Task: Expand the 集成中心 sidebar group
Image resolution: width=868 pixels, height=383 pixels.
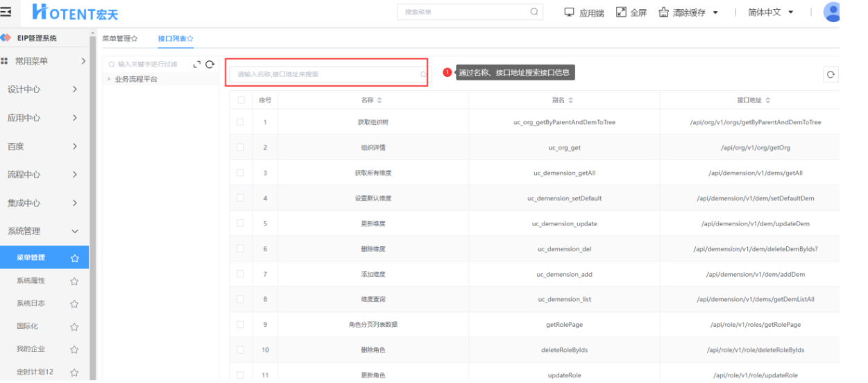Action: [75, 203]
